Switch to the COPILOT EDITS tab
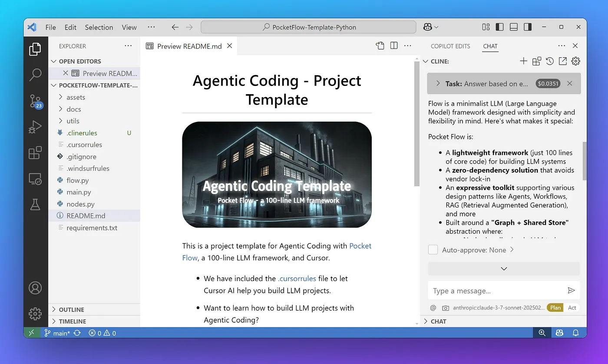 (x=450, y=46)
